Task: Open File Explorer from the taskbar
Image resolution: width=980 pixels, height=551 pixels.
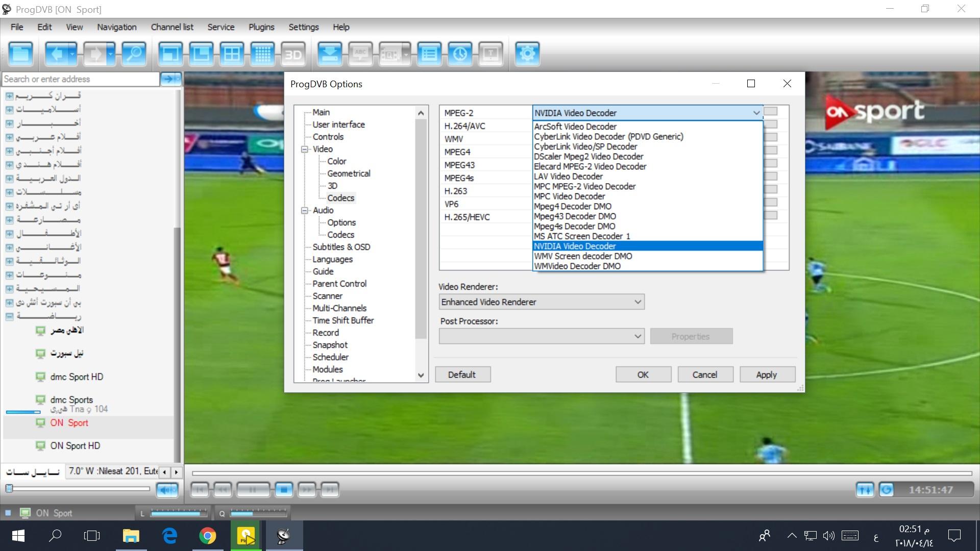Action: (x=131, y=536)
